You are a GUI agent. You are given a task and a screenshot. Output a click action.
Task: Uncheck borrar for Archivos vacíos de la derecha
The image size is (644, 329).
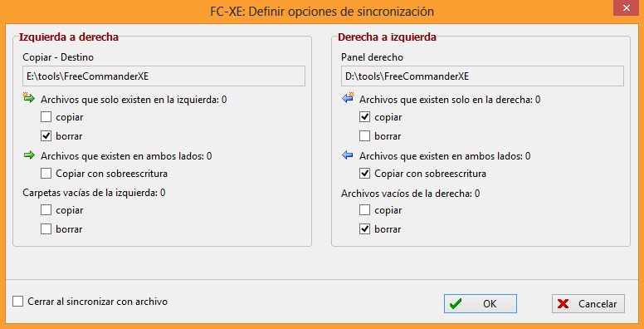coord(364,229)
